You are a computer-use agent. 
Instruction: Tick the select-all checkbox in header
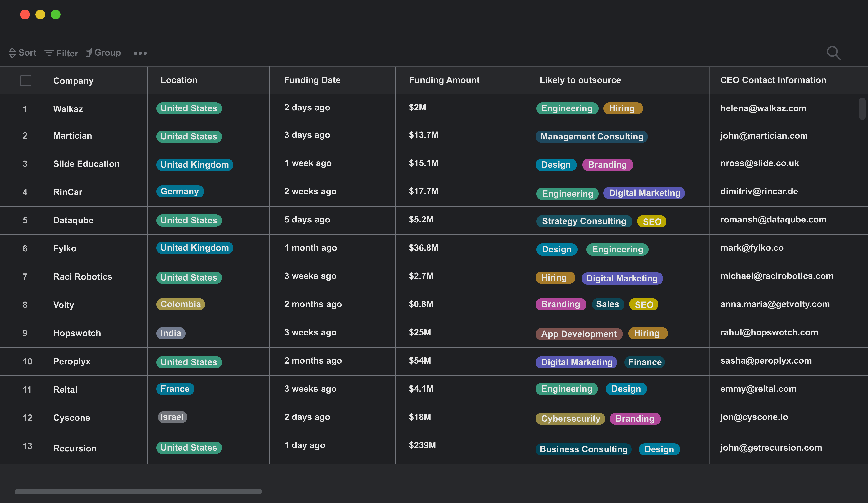[x=26, y=81]
